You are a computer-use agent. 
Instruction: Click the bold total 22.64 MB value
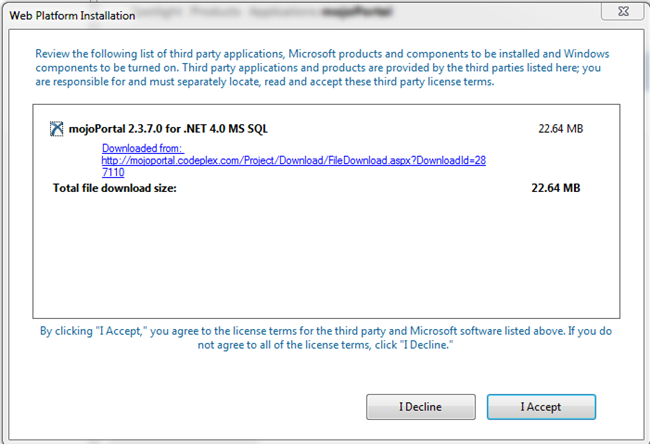tap(556, 187)
